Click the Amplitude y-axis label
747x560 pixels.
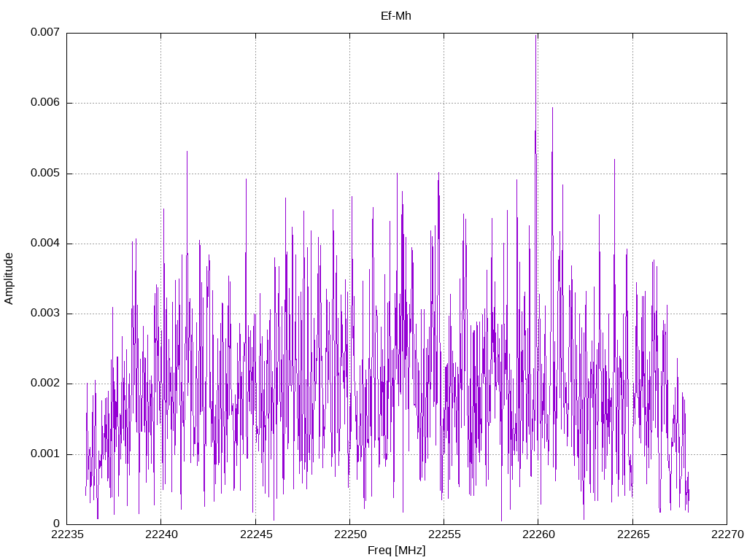[x=9, y=278]
